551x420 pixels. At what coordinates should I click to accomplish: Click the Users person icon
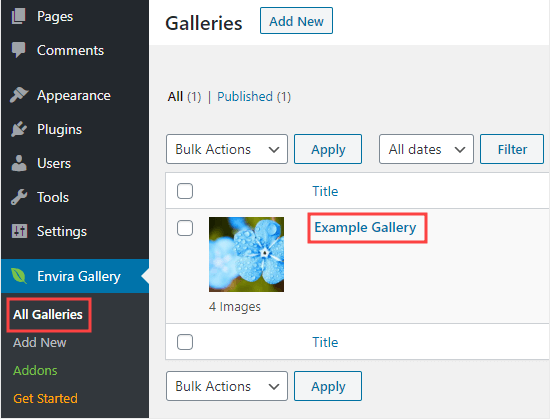[x=19, y=163]
